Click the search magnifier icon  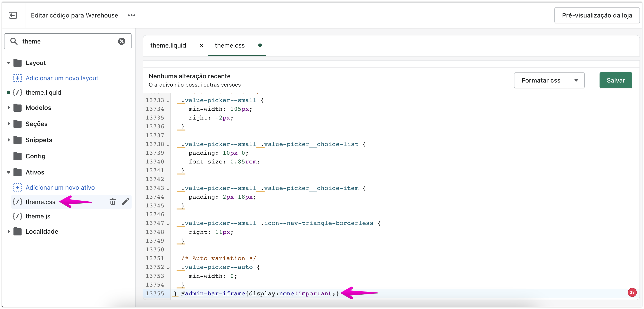tap(14, 41)
